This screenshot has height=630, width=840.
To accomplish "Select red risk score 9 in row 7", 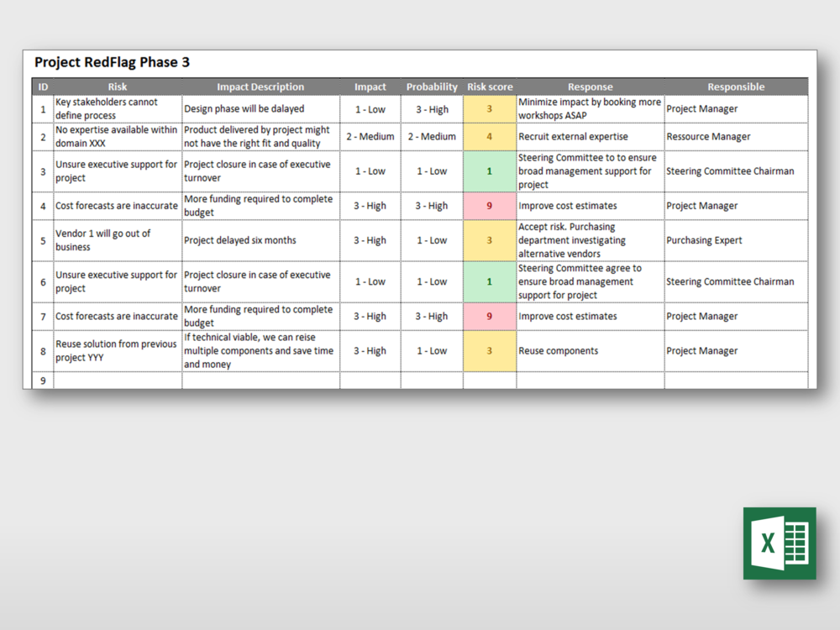I will (x=490, y=316).
